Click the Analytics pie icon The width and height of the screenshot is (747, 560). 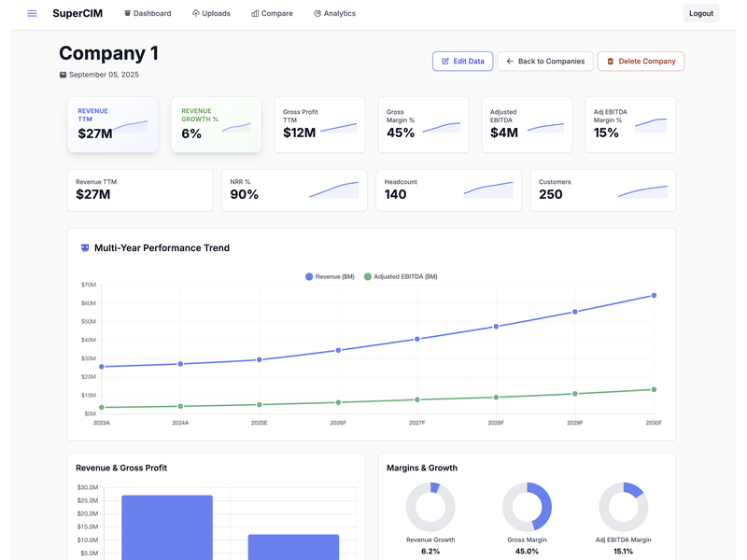click(x=317, y=14)
